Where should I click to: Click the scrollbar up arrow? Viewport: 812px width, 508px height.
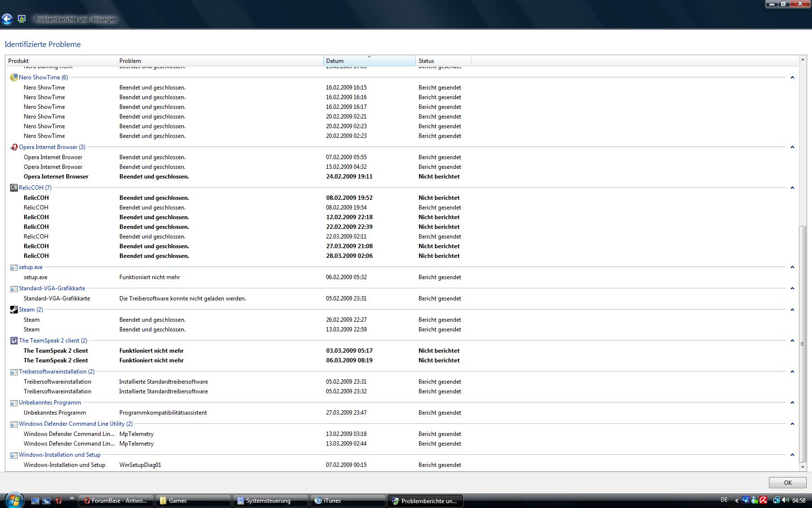[802, 60]
